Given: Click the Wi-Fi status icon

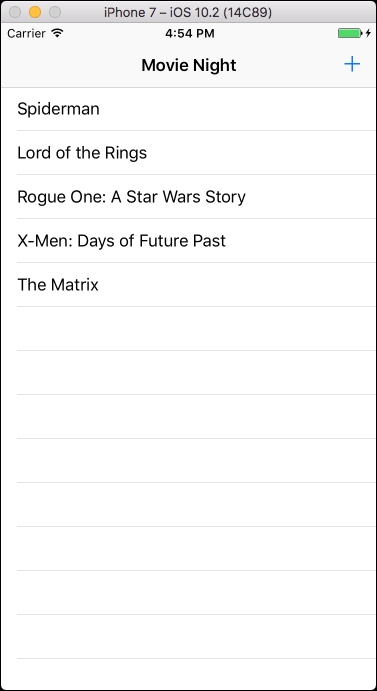Looking at the screenshot, I should coord(57,33).
